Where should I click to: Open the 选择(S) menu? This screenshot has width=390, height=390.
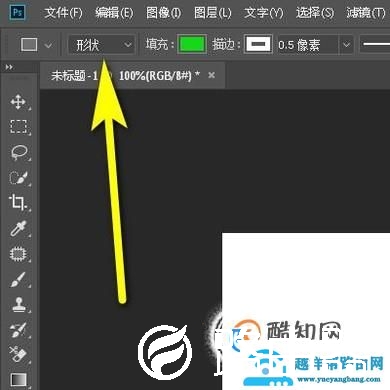pyautogui.click(x=315, y=13)
